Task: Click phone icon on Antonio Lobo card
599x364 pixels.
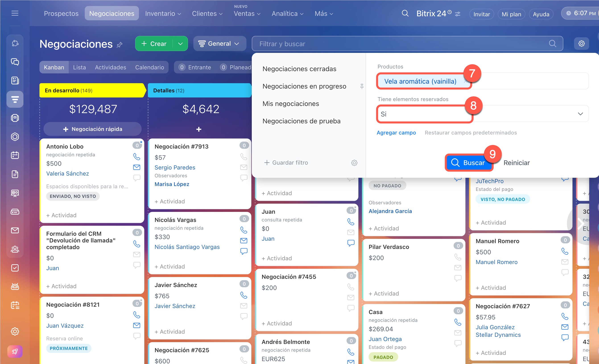Action: pos(137,157)
